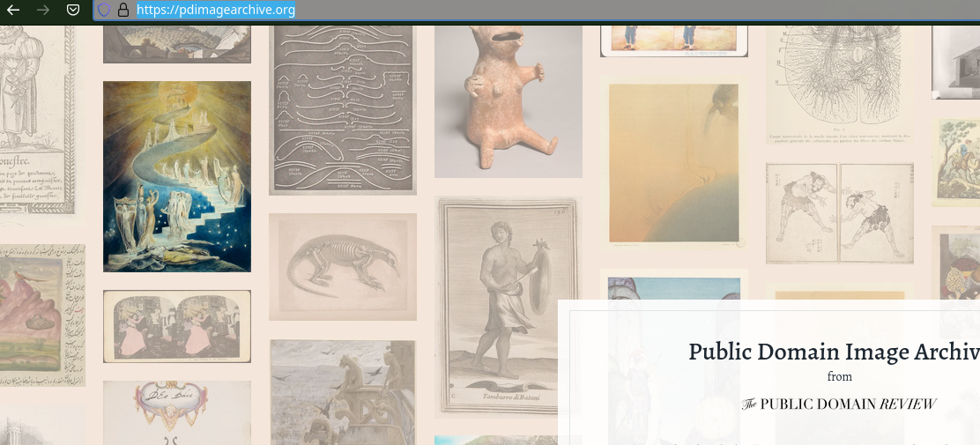Click the padlock site security icon
Image resolution: width=980 pixels, height=445 pixels.
pyautogui.click(x=123, y=10)
